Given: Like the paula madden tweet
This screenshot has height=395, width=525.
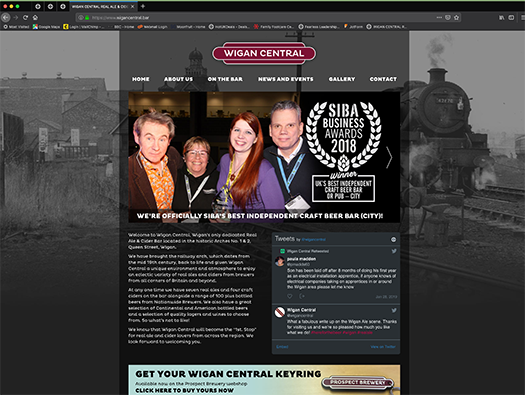Looking at the screenshot, I should [x=290, y=296].
